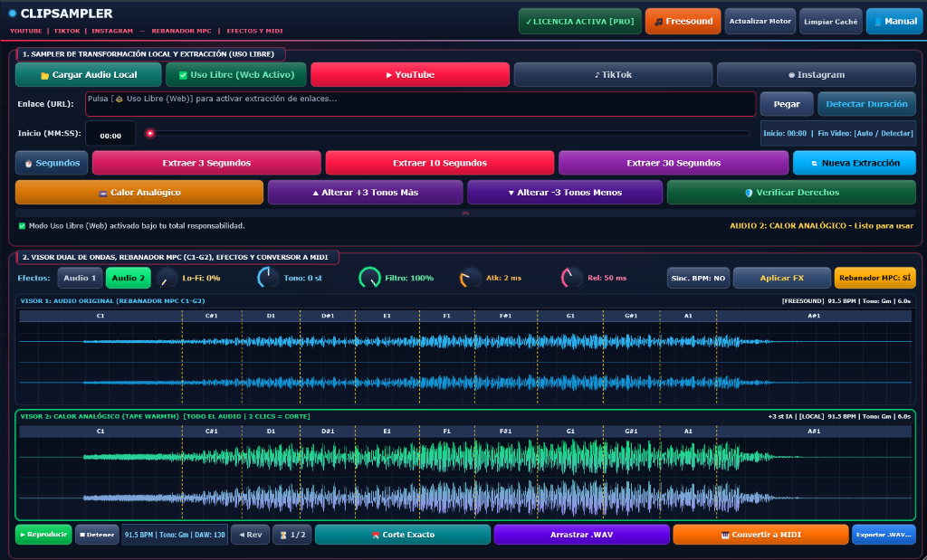Select the YouTube source tab

(x=410, y=74)
